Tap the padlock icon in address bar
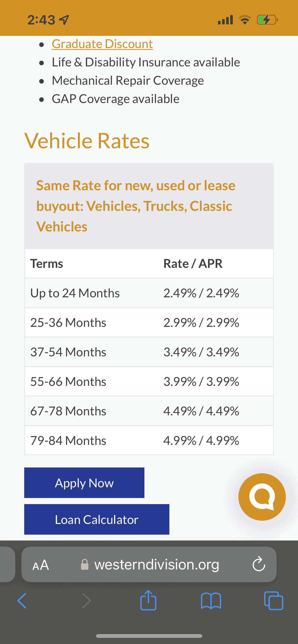Image resolution: width=298 pixels, height=644 pixels. (85, 564)
